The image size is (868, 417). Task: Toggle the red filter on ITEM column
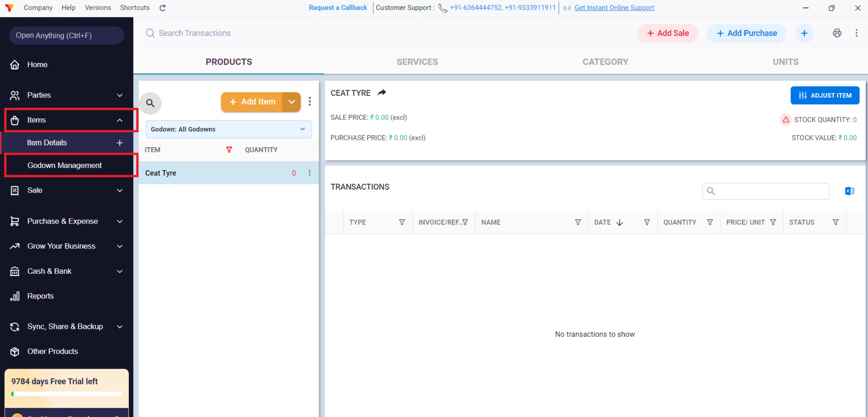pyautogui.click(x=229, y=150)
